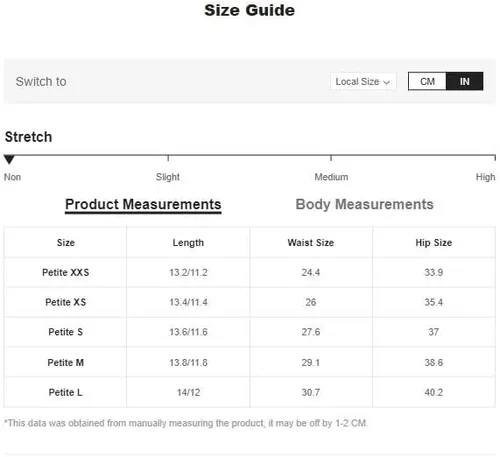500x457 pixels.
Task: Click the High stretch label
Action: 485,177
